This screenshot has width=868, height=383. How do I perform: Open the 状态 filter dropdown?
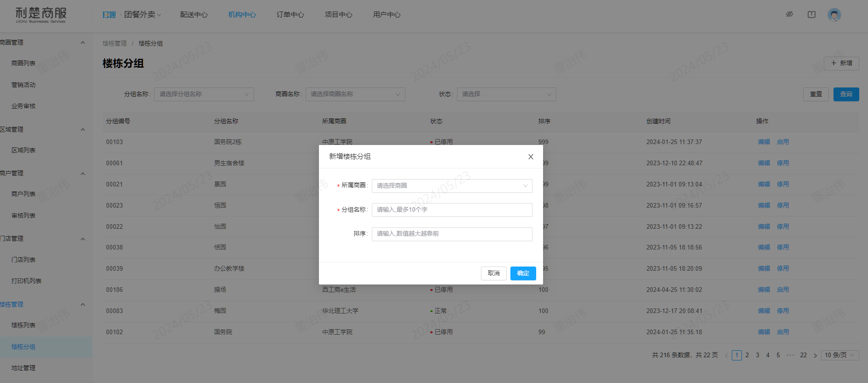[x=507, y=94]
